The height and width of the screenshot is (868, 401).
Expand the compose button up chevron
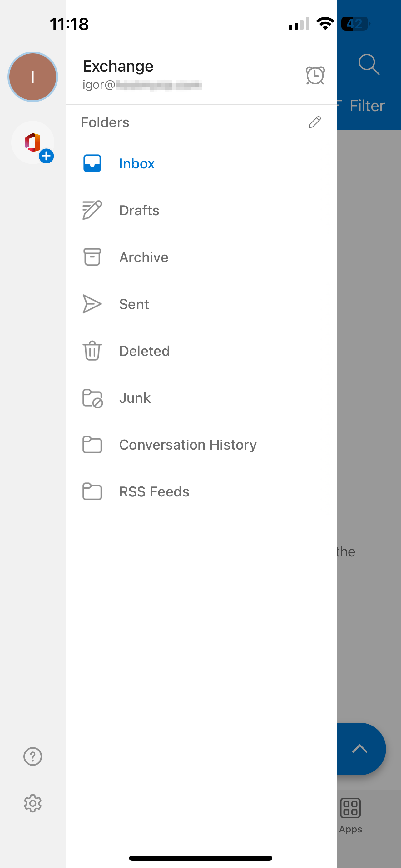click(359, 749)
